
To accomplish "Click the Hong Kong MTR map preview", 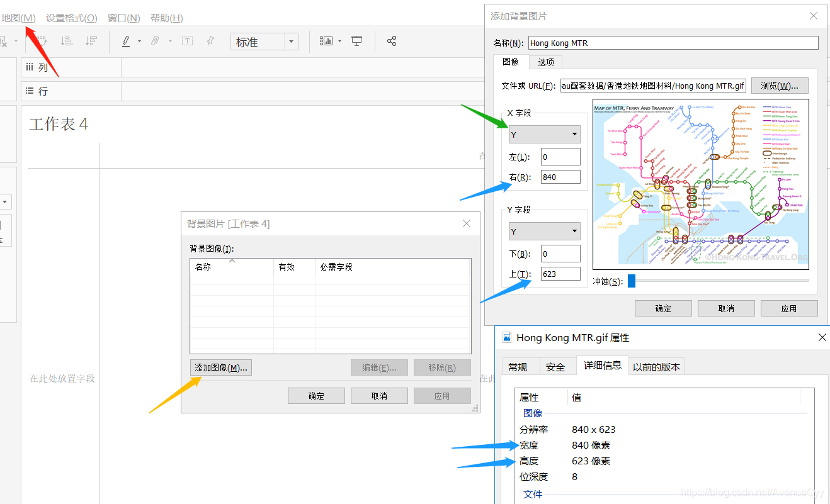I will coord(701,184).
